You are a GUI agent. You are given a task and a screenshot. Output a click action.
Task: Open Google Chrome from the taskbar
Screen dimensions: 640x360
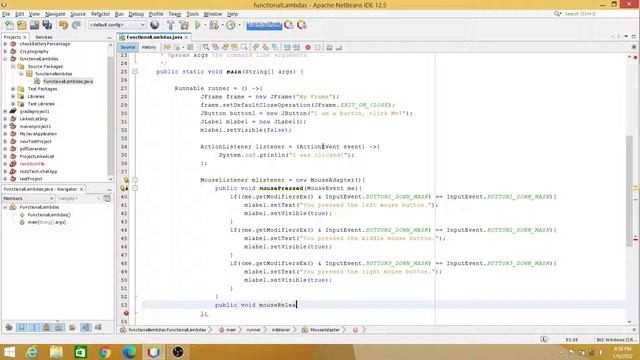pyautogui.click(x=105, y=352)
